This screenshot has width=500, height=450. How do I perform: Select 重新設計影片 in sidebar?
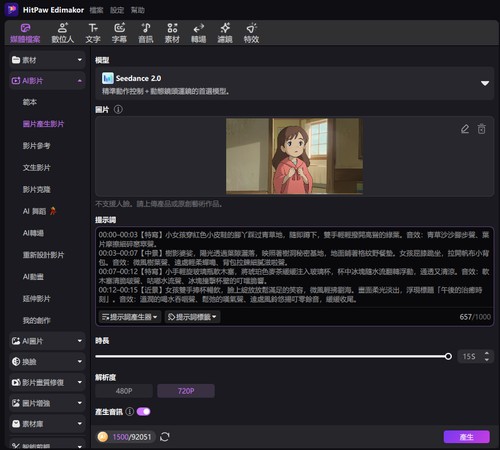coord(43,255)
